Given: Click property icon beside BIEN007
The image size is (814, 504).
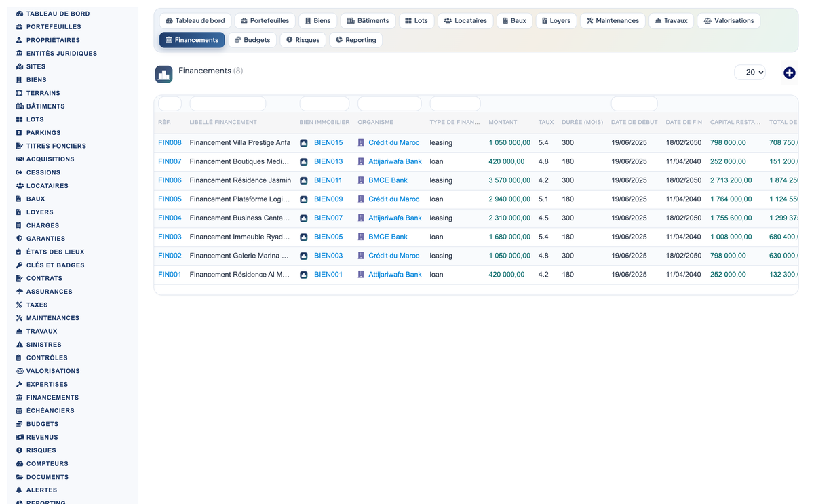Looking at the screenshot, I should pos(304,218).
